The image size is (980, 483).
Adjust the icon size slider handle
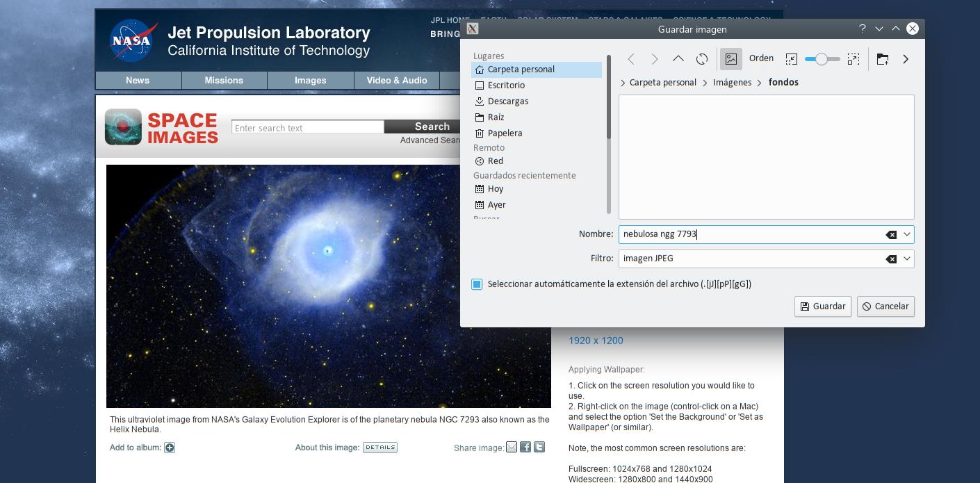click(x=822, y=59)
